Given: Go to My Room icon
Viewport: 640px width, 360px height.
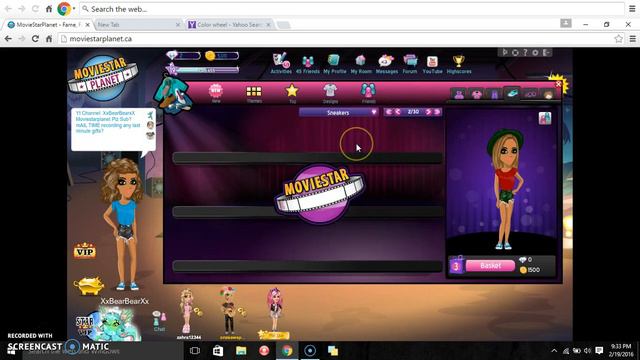Looking at the screenshot, I should (361, 64).
